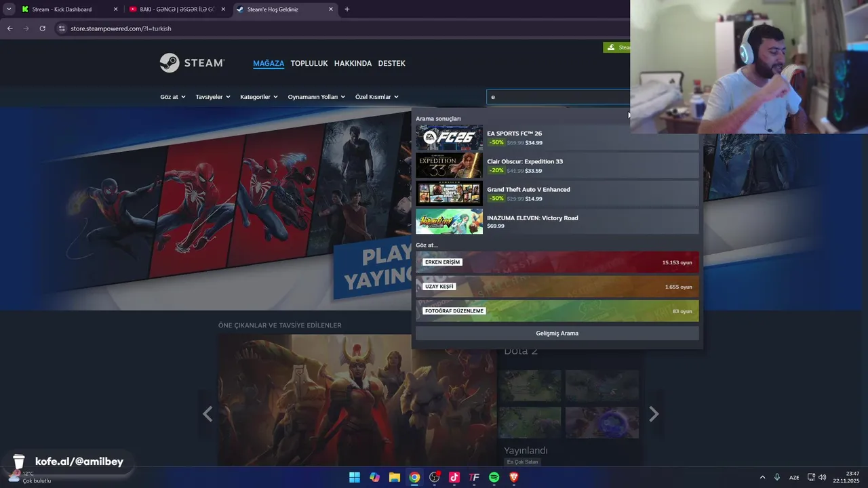Open the Windows Start menu
The height and width of the screenshot is (488, 868).
355,477
